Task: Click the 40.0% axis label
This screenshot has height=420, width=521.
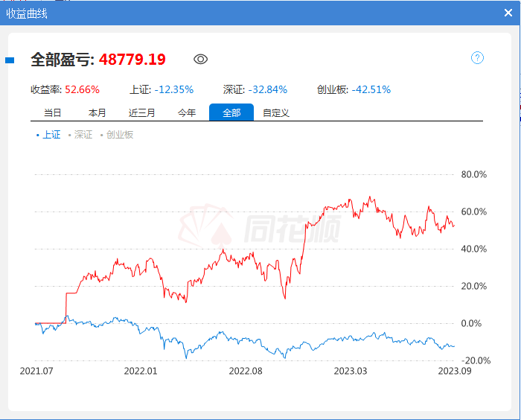Action: coord(474,249)
